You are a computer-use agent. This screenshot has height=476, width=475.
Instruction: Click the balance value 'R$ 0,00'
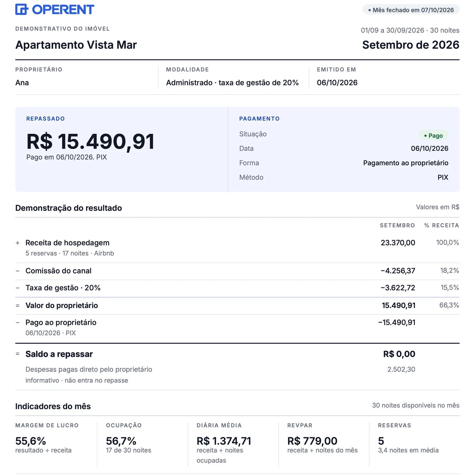(399, 354)
